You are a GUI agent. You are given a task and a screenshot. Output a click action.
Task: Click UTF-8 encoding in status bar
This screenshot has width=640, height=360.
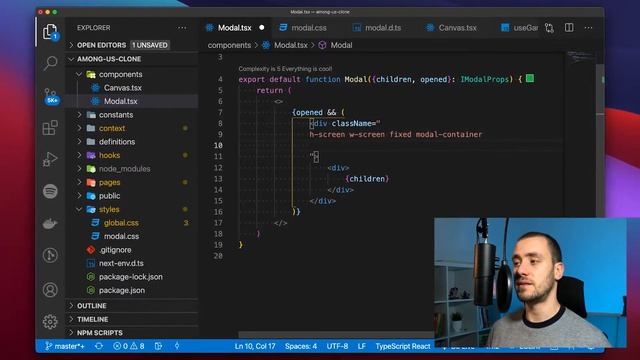click(x=337, y=346)
